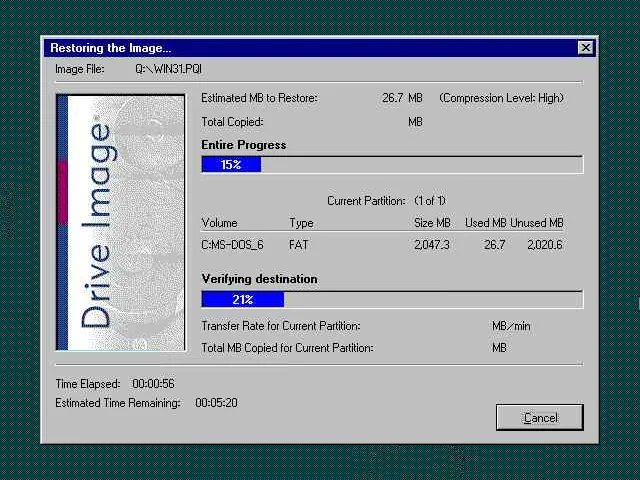This screenshot has width=640, height=480.
Task: Click the unused value 2,020.6
Action: (x=545, y=245)
